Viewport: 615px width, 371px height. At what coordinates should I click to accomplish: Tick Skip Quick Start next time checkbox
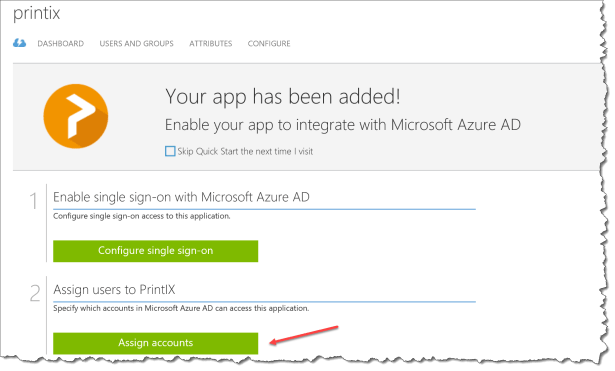click(170, 151)
